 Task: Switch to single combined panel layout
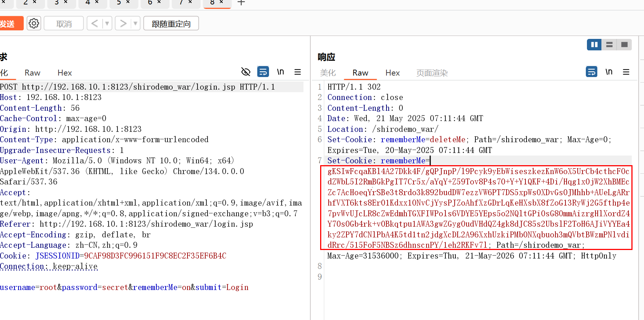(x=624, y=45)
